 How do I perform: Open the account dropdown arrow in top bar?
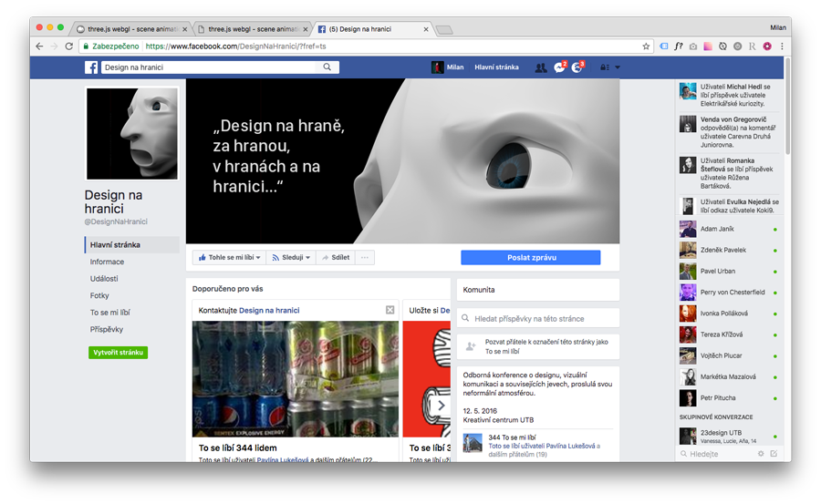point(618,67)
